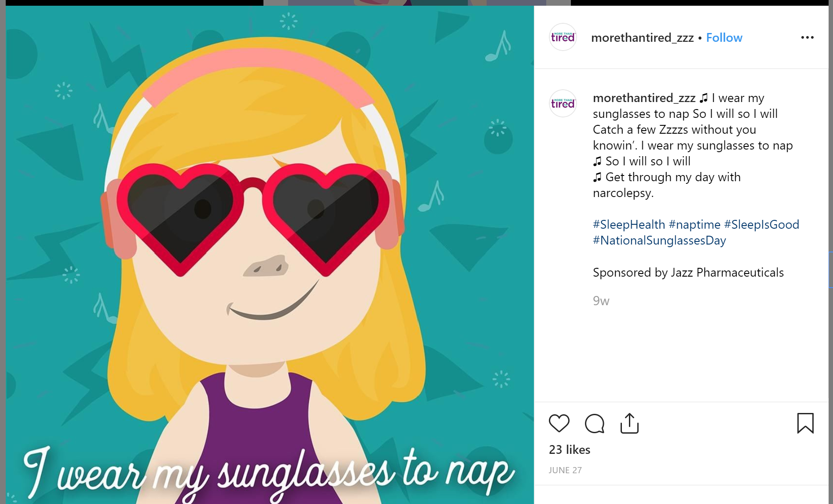The image size is (833, 504).
Task: Click the JUNE 27 post date
Action: point(565,470)
